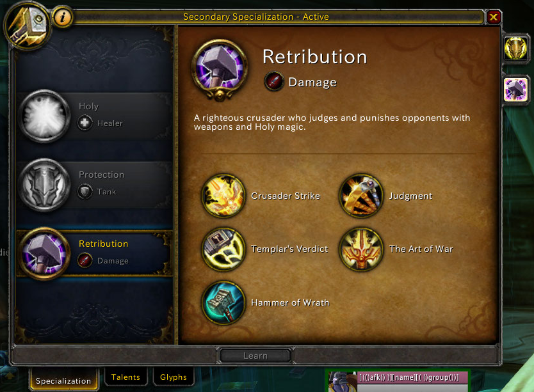The height and width of the screenshot is (392, 534).
Task: Click the large Retribution hammer emblem
Action: point(220,69)
